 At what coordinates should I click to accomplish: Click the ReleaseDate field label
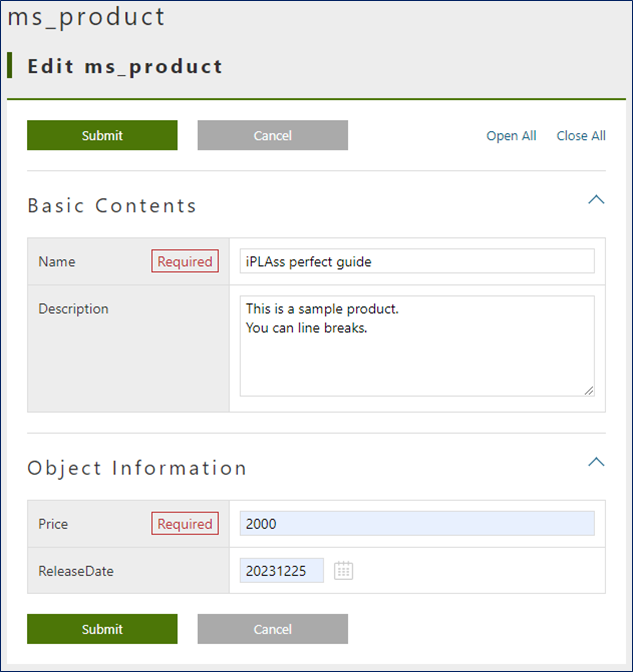(76, 571)
